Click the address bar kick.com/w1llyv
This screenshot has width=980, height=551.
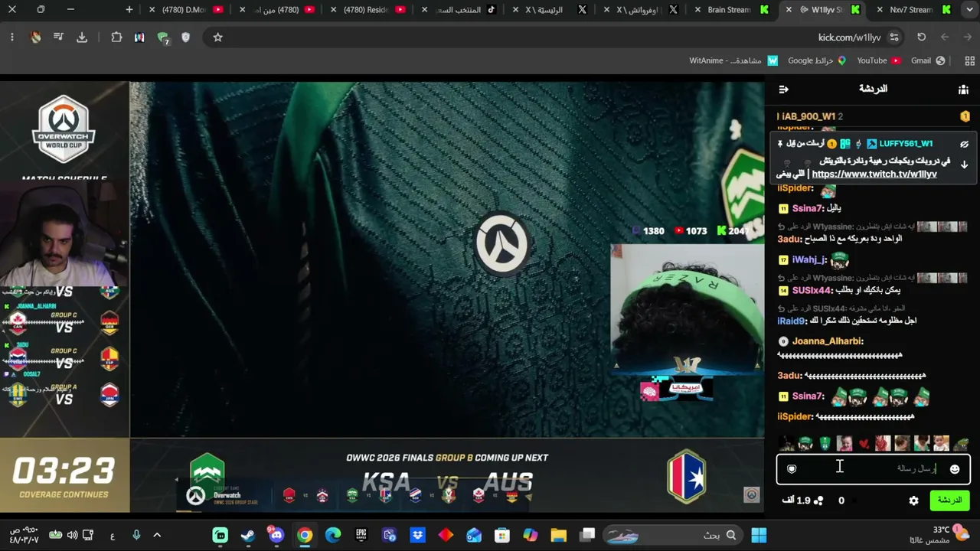click(x=849, y=37)
